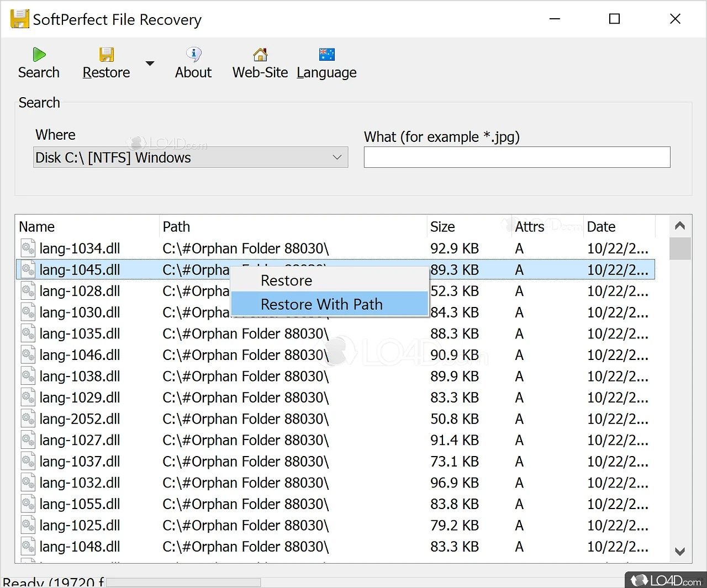Click the 89.9 KB size cell
Screen dimensions: 707x588
455,377
